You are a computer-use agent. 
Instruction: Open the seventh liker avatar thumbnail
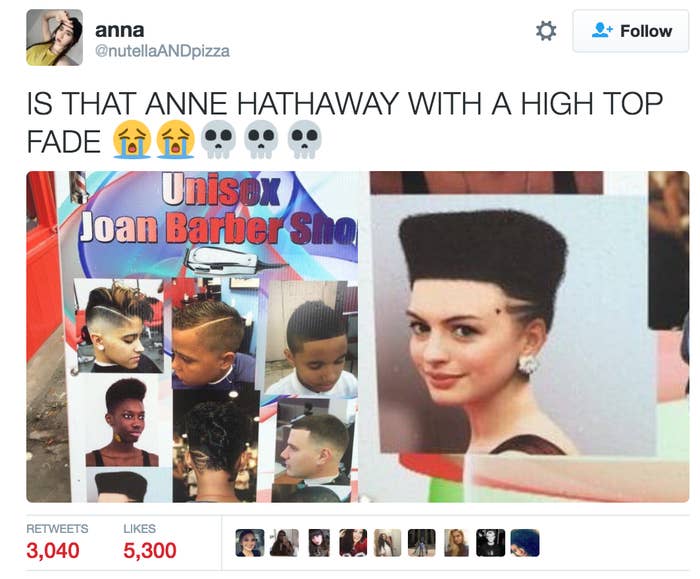[456, 543]
